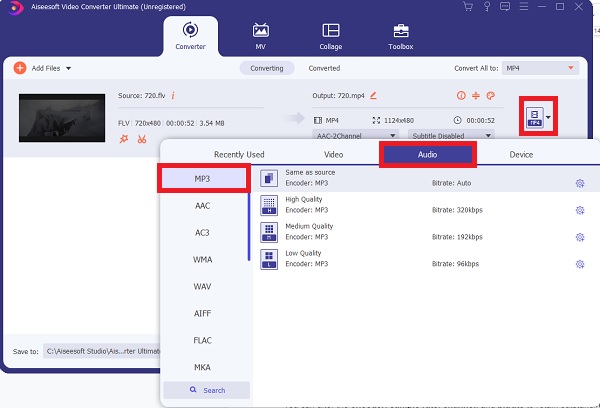Click the Low Quality preset icon

tap(269, 259)
